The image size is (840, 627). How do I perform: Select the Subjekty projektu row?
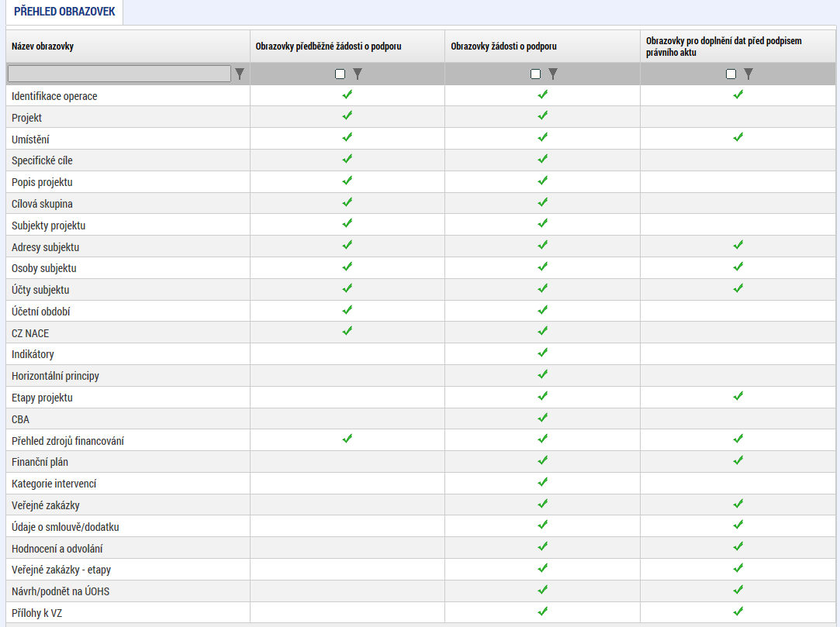coord(421,224)
